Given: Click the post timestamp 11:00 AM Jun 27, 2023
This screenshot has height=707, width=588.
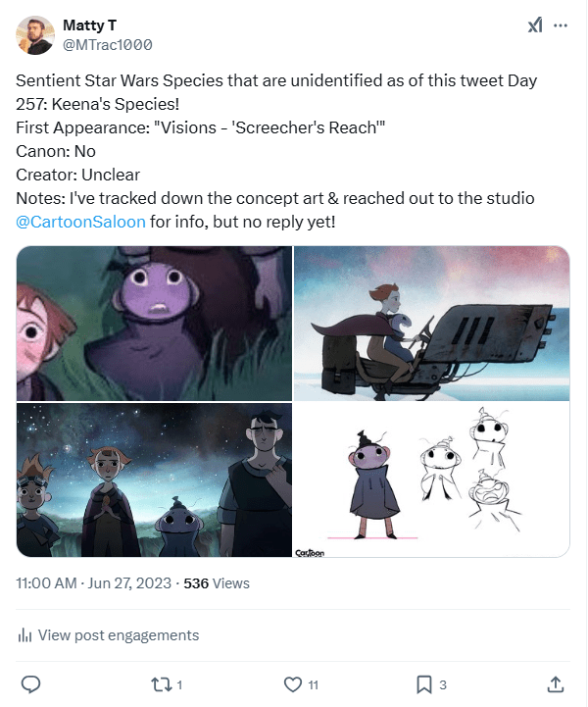Looking at the screenshot, I should click(92, 582).
